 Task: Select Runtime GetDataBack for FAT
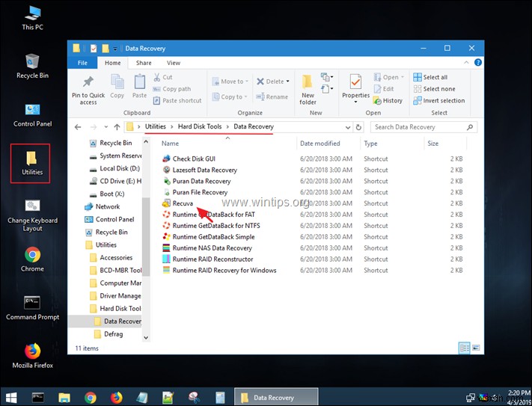pos(213,214)
